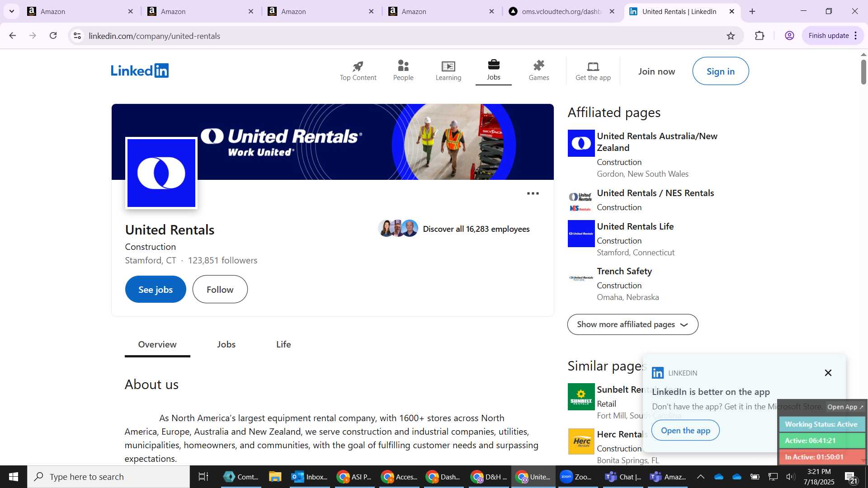Open a new browser tab

[752, 11]
